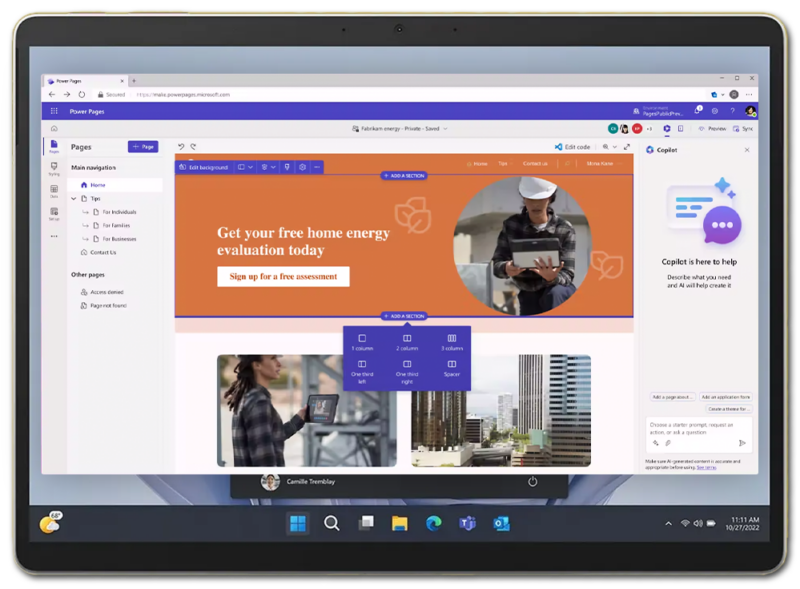Create a new page with the Page button
This screenshot has height=589, width=800.
[142, 146]
